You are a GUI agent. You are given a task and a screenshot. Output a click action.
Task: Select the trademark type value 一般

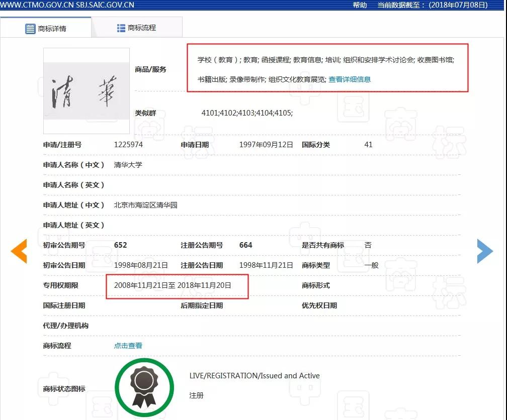(372, 265)
